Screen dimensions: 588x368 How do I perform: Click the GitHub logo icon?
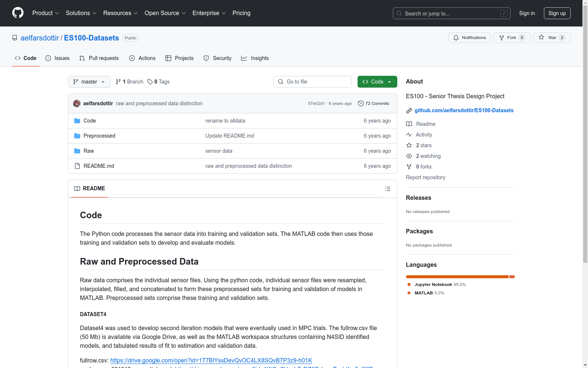18,13
